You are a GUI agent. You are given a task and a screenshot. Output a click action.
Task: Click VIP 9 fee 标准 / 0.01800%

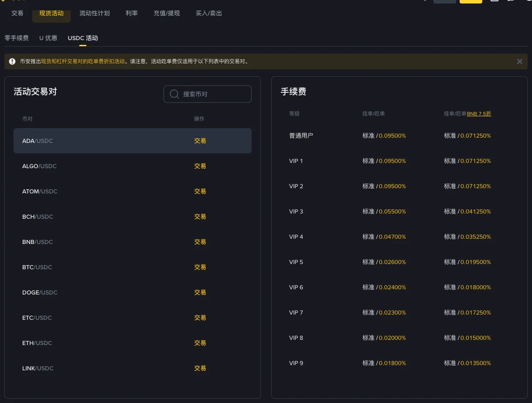pos(384,363)
